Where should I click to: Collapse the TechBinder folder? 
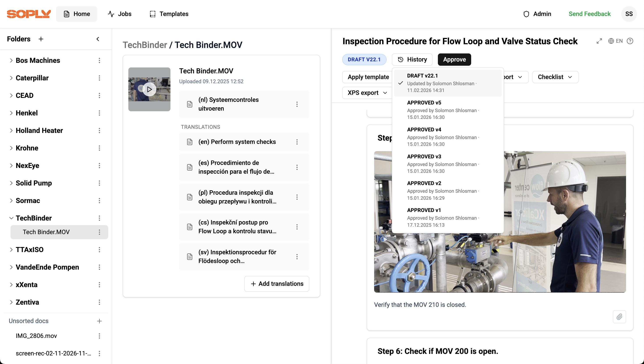coord(11,218)
